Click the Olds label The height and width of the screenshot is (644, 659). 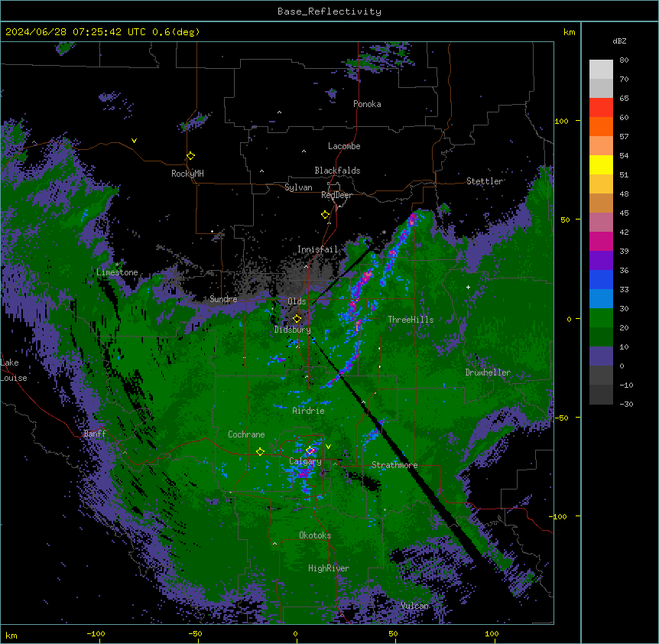pyautogui.click(x=297, y=301)
